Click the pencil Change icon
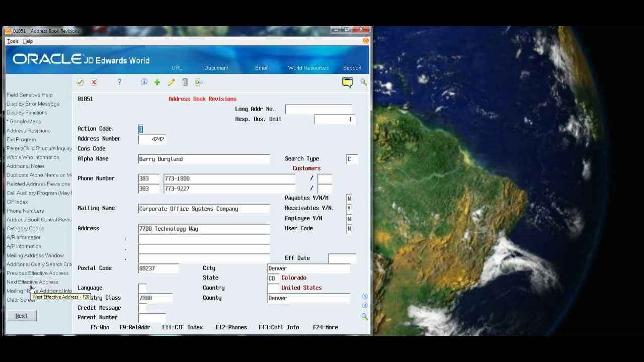644x362 pixels. [x=171, y=82]
